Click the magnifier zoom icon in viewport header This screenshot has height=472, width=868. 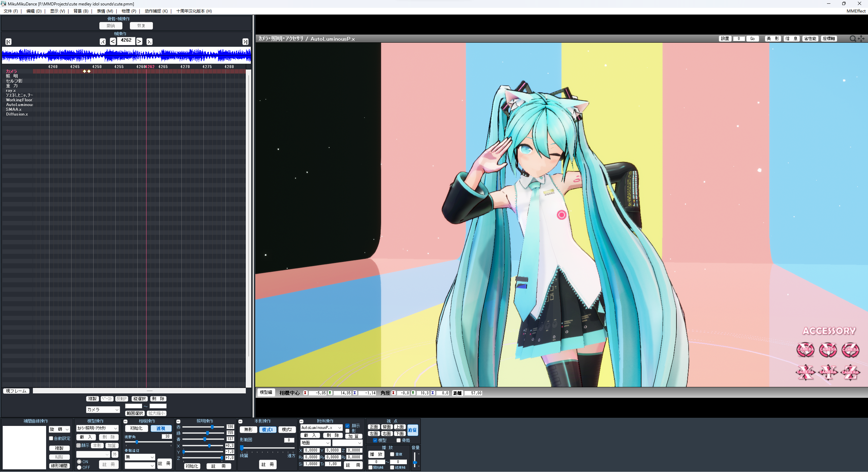852,39
